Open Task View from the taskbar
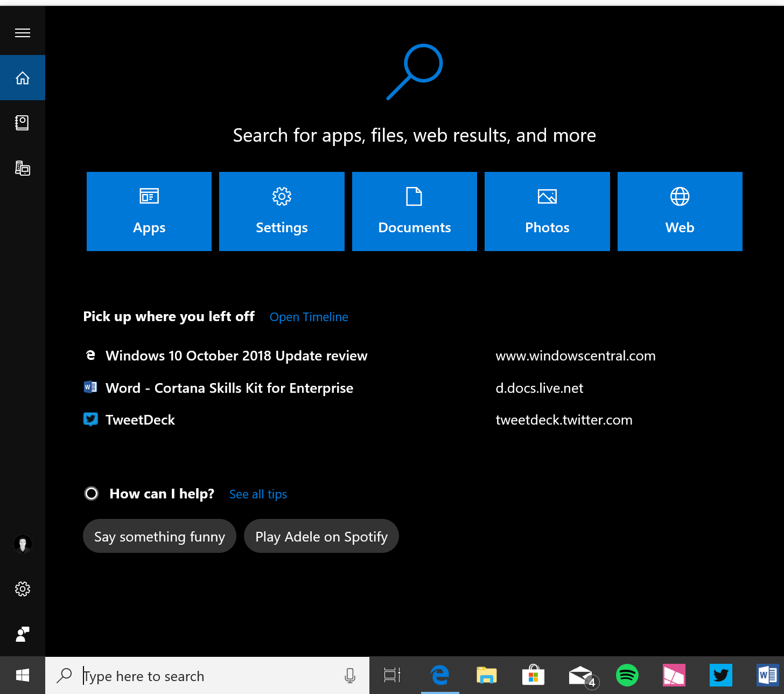This screenshot has width=784, height=694. 392,675
